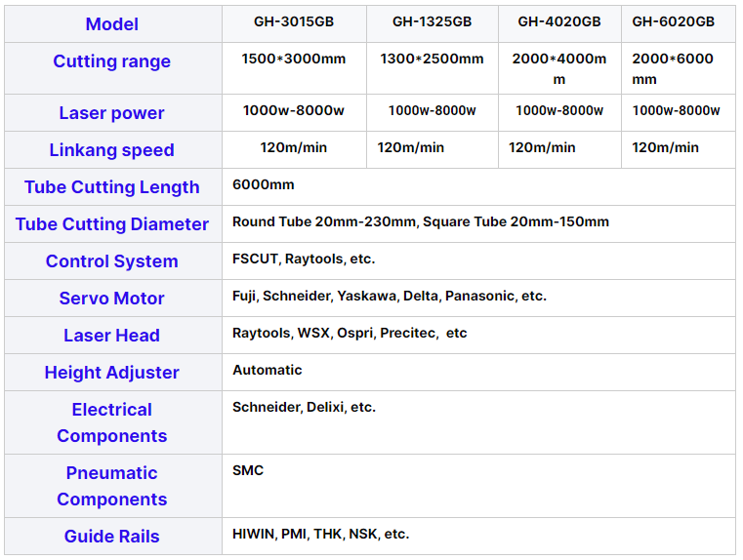This screenshot has height=560, width=743.
Task: Click the Raytools, WSX, Ospri, Precitec value
Action: [x=350, y=333]
